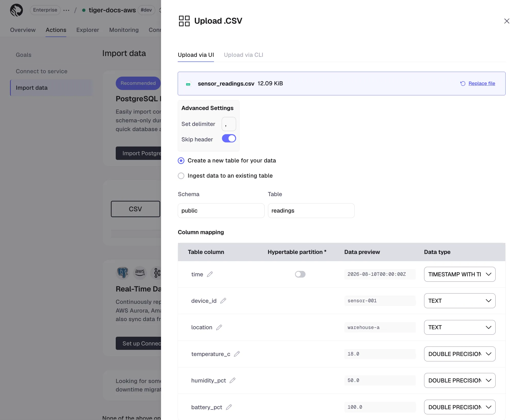Viewport: 519px width, 420px height.
Task: Select Import data in the sidebar
Action: coord(51,88)
